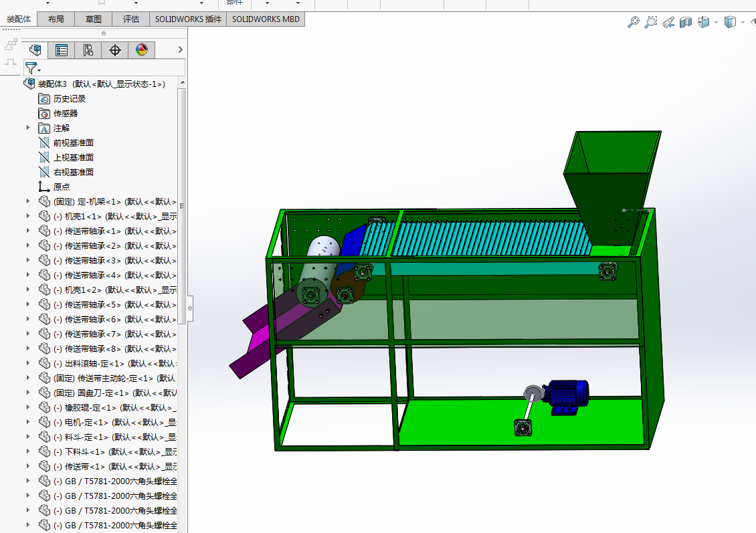The height and width of the screenshot is (533, 756).
Task: Expand more manager tabs chevron
Action: [181, 49]
